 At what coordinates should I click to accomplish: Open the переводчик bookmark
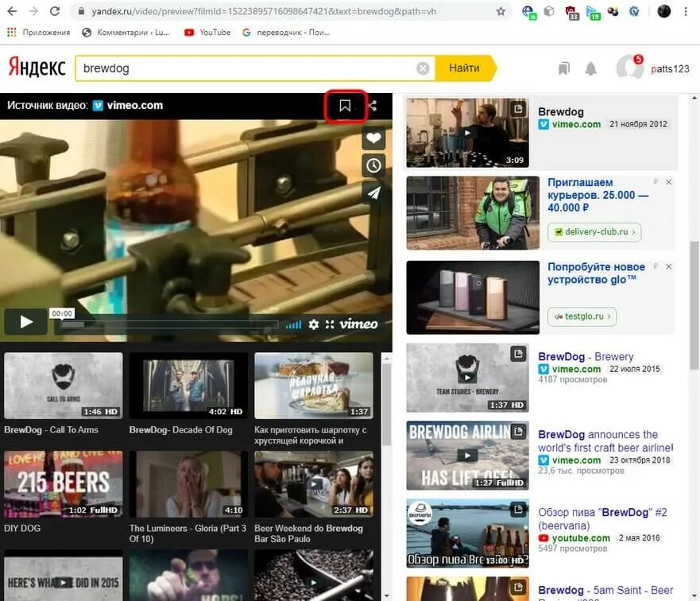[286, 32]
